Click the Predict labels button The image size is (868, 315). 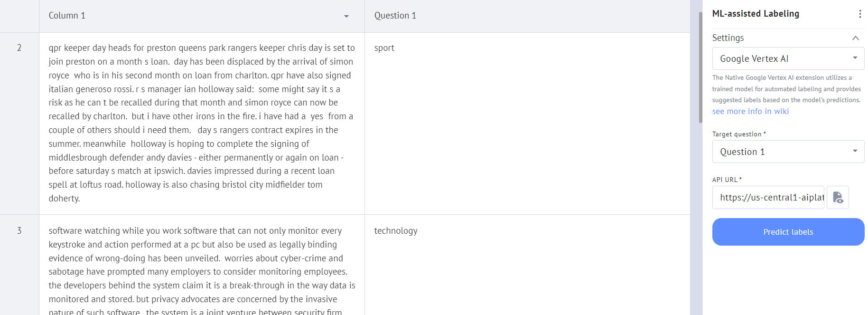pos(788,232)
